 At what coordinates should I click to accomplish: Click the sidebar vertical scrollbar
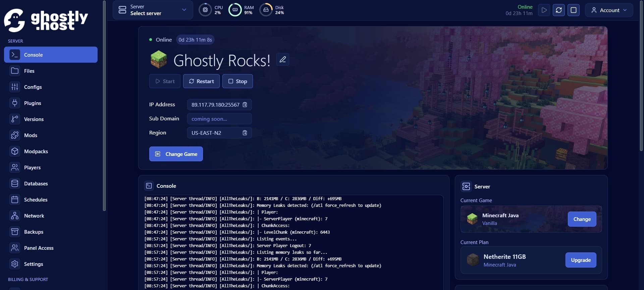pyautogui.click(x=104, y=106)
